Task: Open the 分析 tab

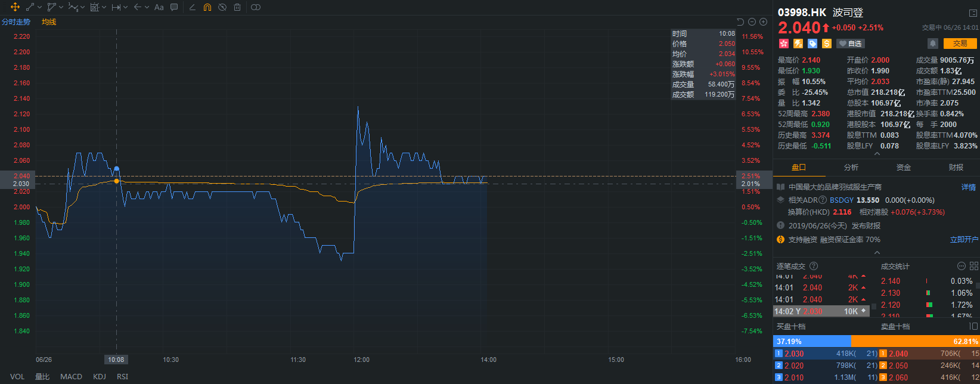Action: pos(851,168)
